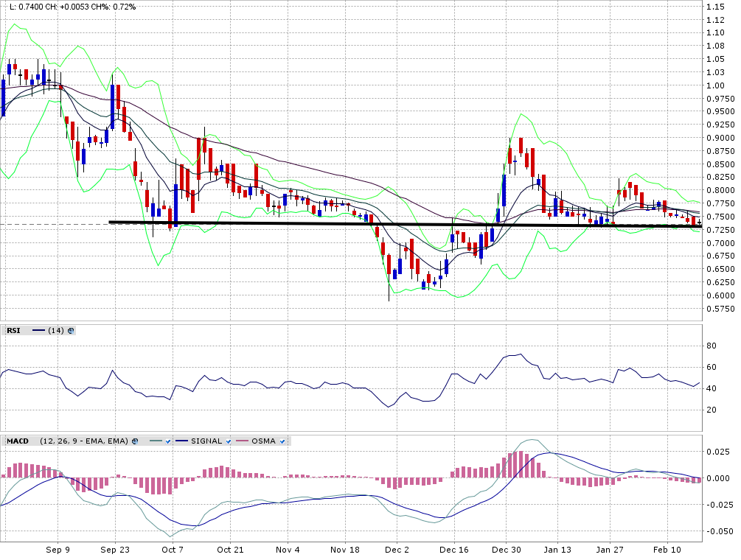Image resolution: width=741 pixels, height=560 pixels.
Task: Click the SIGNAL legend label
Action: pos(206,441)
